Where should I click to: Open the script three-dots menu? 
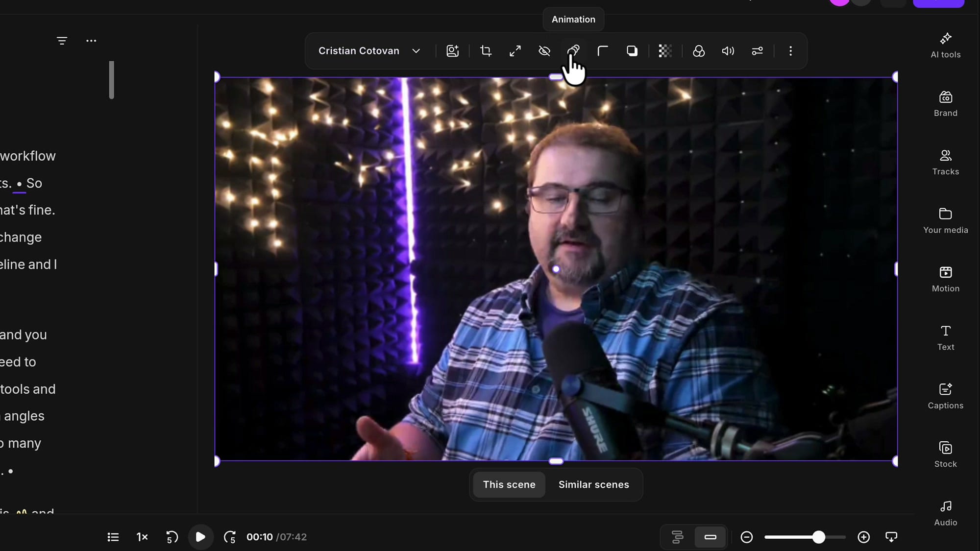[91, 41]
